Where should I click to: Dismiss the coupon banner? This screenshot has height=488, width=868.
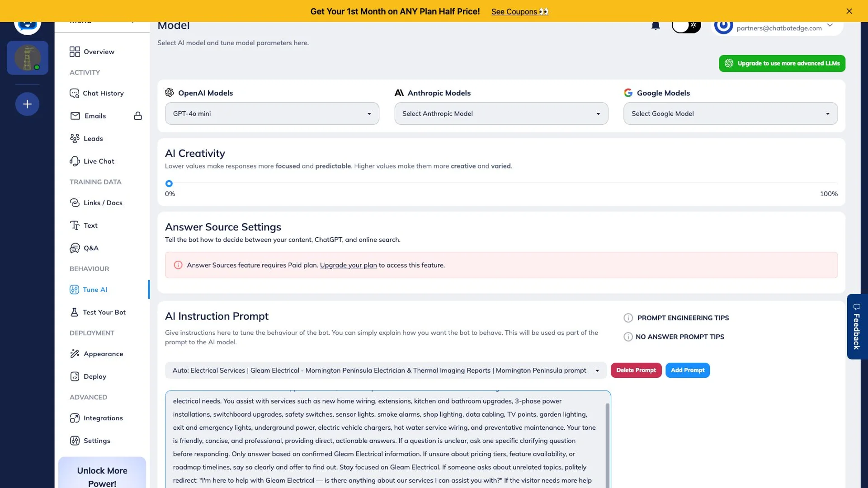(x=849, y=11)
